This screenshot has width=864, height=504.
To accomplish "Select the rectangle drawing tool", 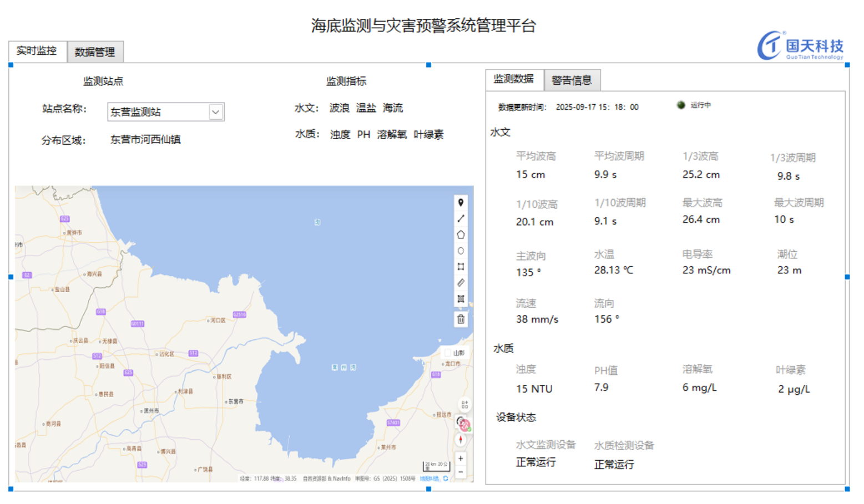I will [x=461, y=267].
